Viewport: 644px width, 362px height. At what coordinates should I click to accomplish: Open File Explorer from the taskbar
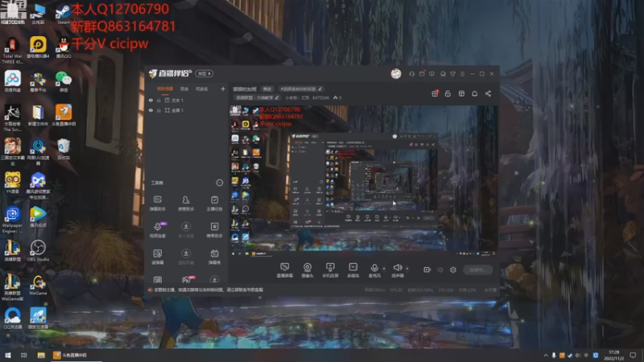(x=41, y=356)
